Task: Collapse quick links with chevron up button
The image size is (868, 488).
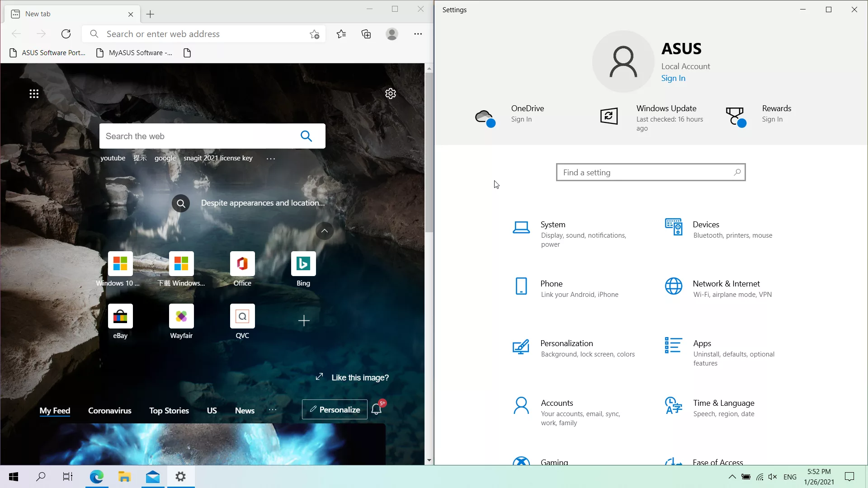Action: (x=325, y=231)
